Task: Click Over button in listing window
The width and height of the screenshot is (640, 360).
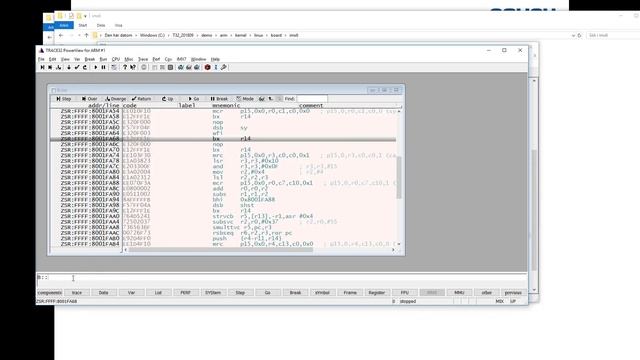Action: pyautogui.click(x=89, y=99)
